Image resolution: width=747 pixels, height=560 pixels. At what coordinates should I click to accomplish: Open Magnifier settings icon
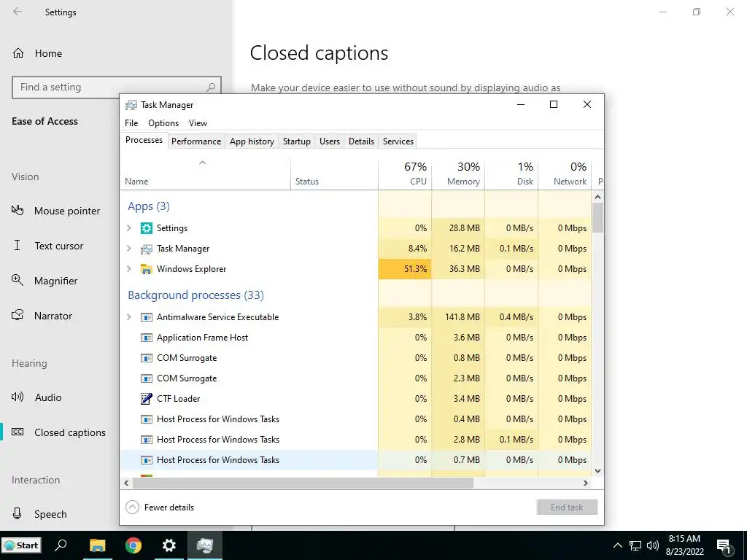[18, 280]
